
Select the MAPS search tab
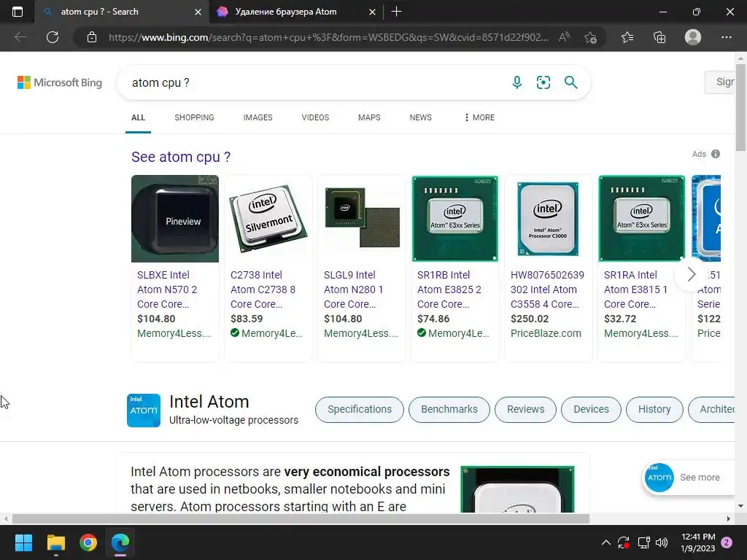(x=369, y=117)
